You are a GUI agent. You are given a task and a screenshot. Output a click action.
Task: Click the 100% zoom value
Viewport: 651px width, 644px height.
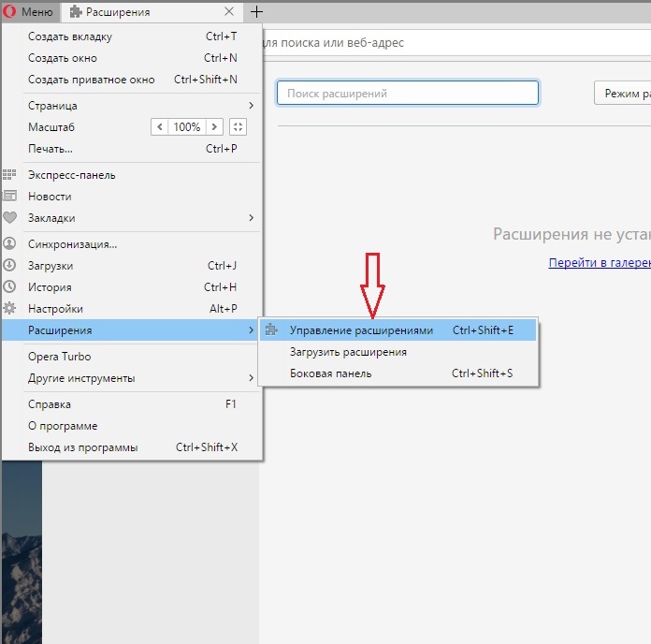[x=187, y=126]
